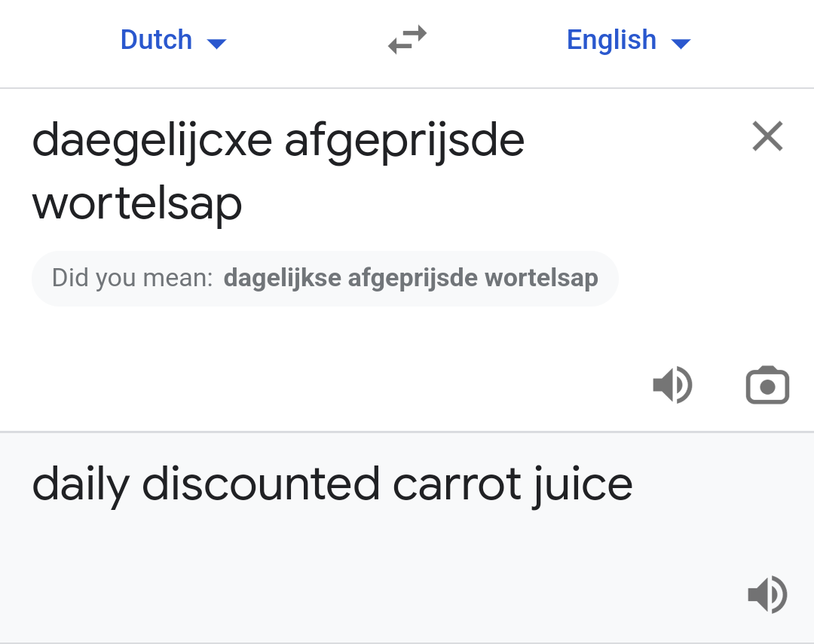
Task: Listen to the Dutch source text
Action: tap(672, 386)
